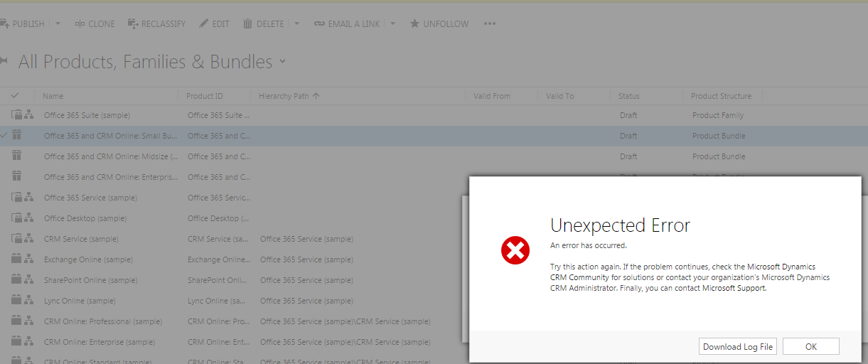This screenshot has width=868, height=364.
Task: Open the All Products, Families & Bundles view selector
Action: point(282,62)
